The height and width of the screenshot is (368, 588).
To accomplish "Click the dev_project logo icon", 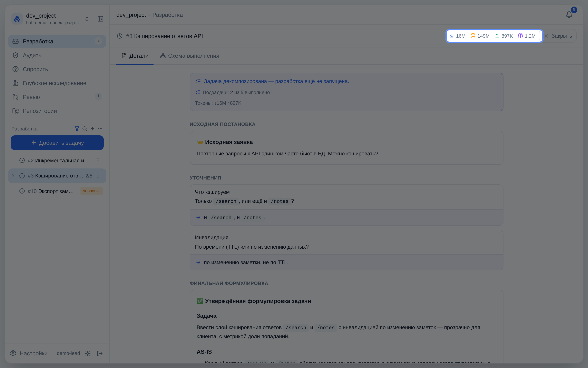I will point(17,19).
